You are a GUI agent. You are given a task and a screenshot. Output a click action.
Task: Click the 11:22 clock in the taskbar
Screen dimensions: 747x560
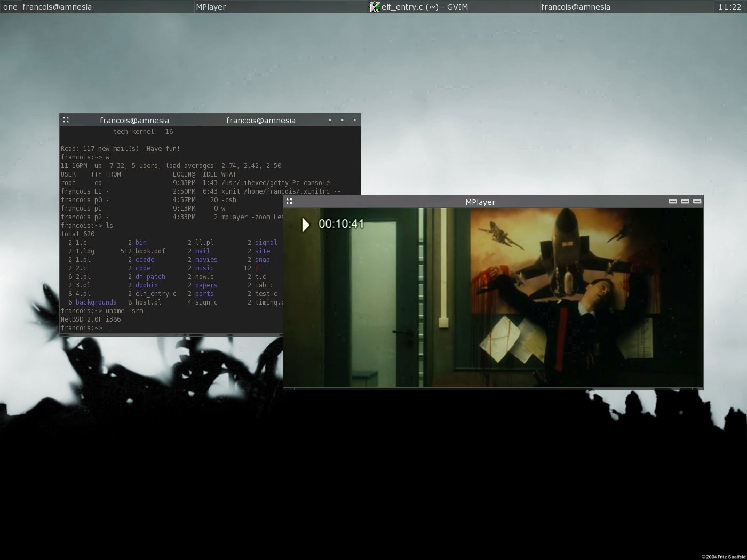click(x=729, y=7)
